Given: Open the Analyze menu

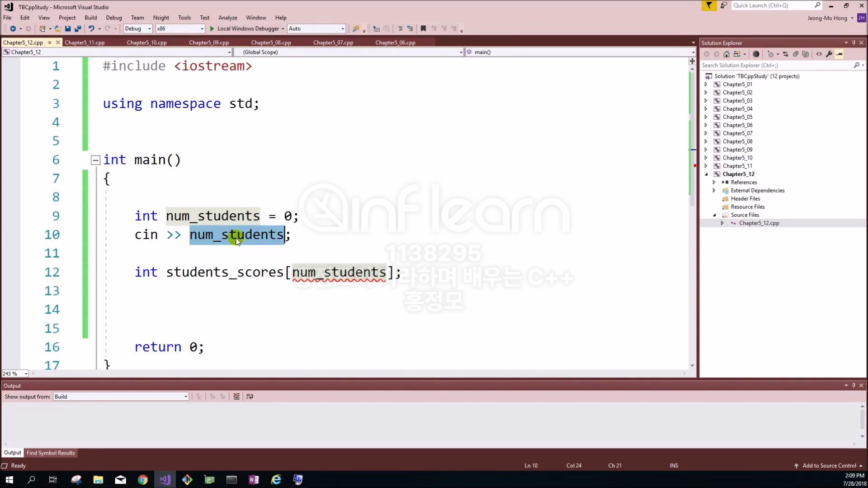Looking at the screenshot, I should click(x=227, y=18).
